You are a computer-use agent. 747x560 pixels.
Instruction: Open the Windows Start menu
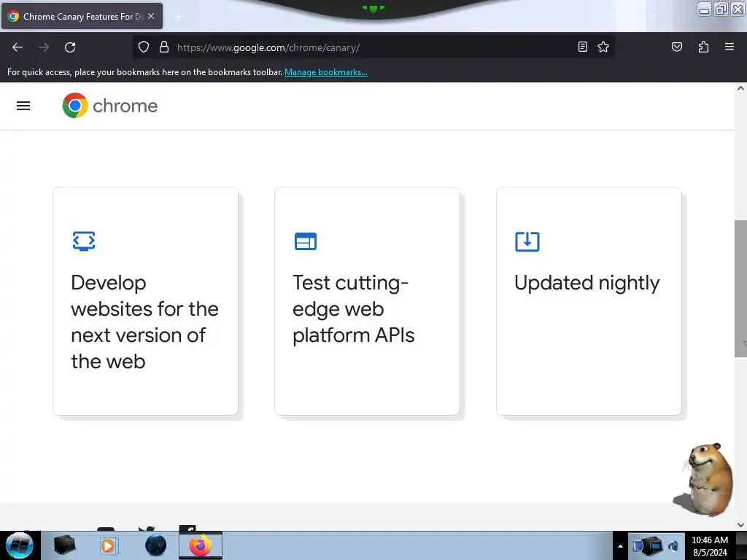(x=20, y=545)
